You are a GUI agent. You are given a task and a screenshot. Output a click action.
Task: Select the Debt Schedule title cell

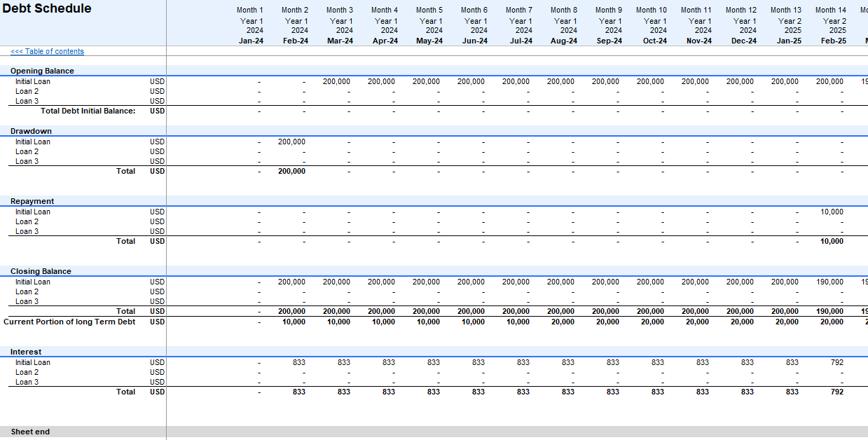tap(47, 9)
